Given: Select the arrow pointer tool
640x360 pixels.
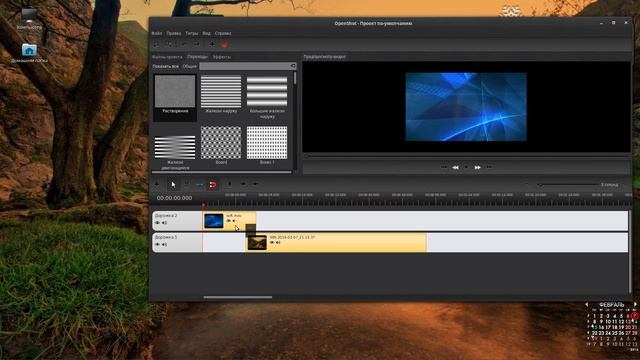Looking at the screenshot, I should pyautogui.click(x=173, y=184).
